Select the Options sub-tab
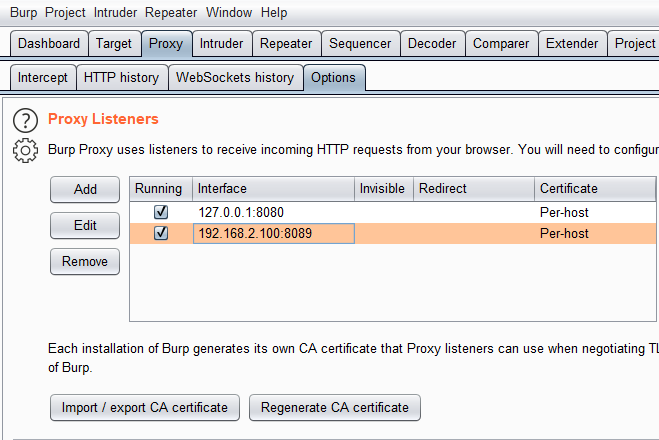The image size is (659, 440). click(x=333, y=77)
